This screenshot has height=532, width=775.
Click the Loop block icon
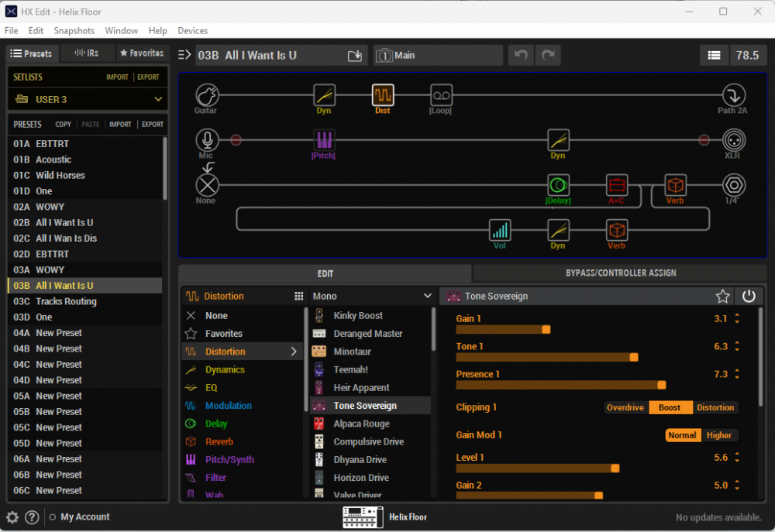click(441, 95)
